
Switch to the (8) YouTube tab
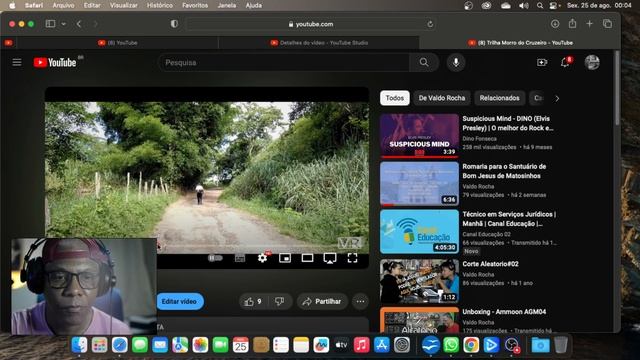point(118,42)
